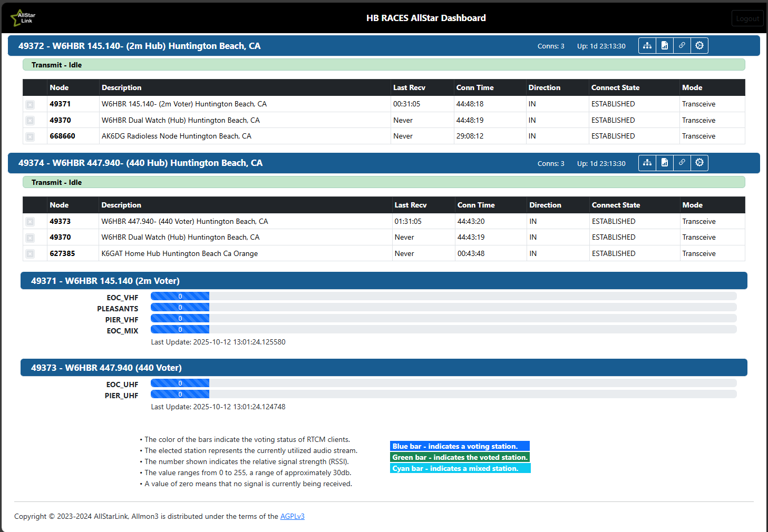This screenshot has height=532, width=768.
Task: Click the Transmit - Idle status under node 49372
Action: [56, 65]
